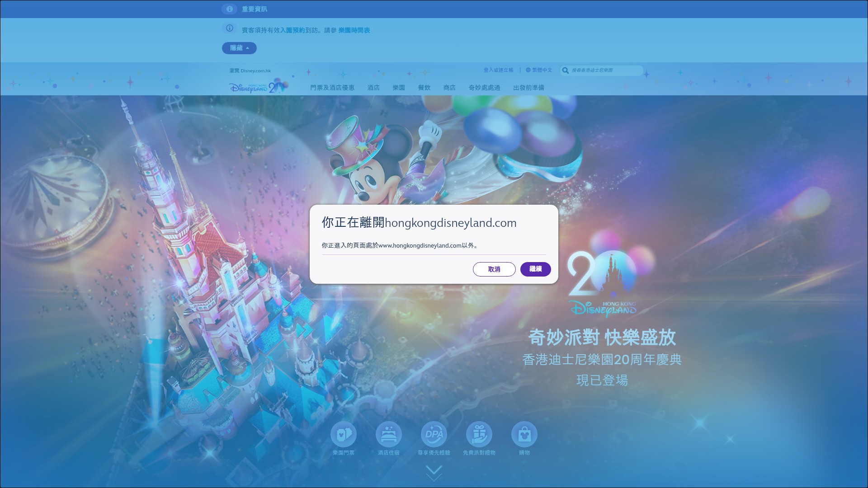
Task: Click the 酒店住宿 hotel bed icon
Action: coord(389,434)
